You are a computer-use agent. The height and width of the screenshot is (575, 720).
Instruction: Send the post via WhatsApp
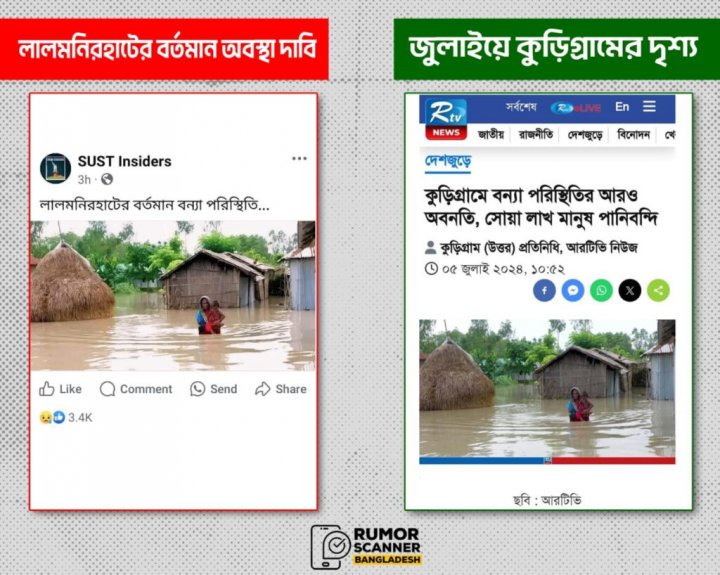coord(214,389)
